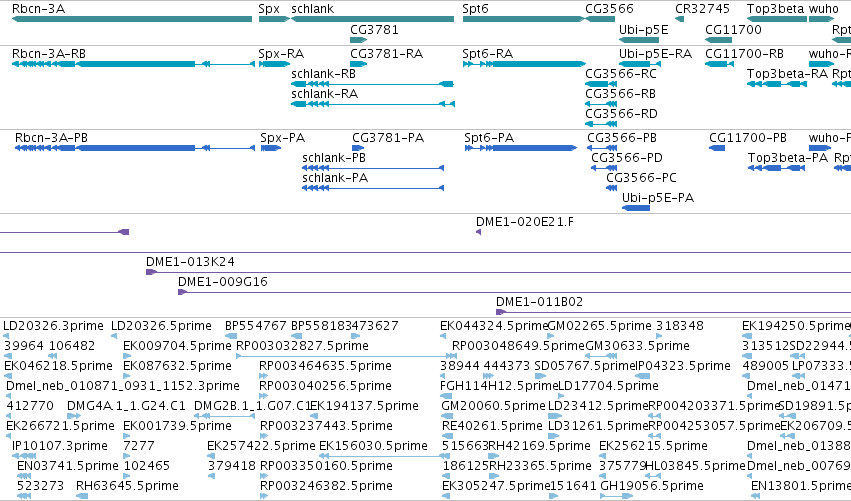Click the schlank-RA transcript label
Viewport: 851px width, 501px height.
point(325,94)
